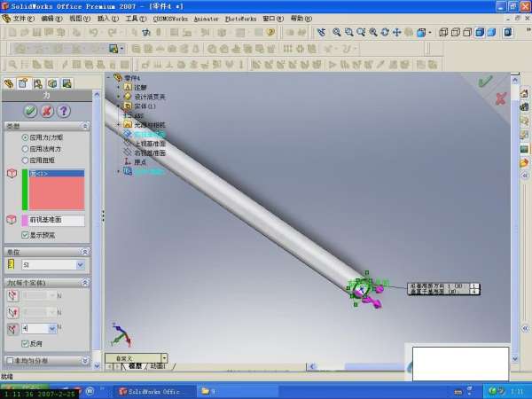
Task: Select 右视基准面 in the flyout tree
Action: click(150, 153)
